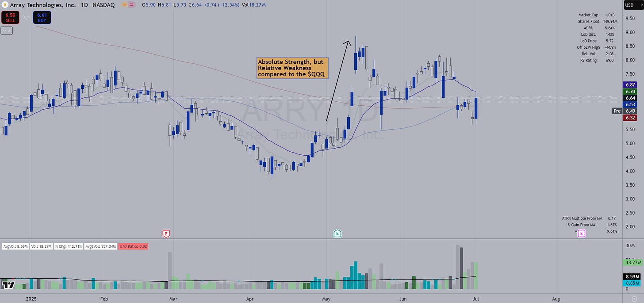
Task: Click the Jul label on the time axis
Action: pyautogui.click(x=477, y=299)
